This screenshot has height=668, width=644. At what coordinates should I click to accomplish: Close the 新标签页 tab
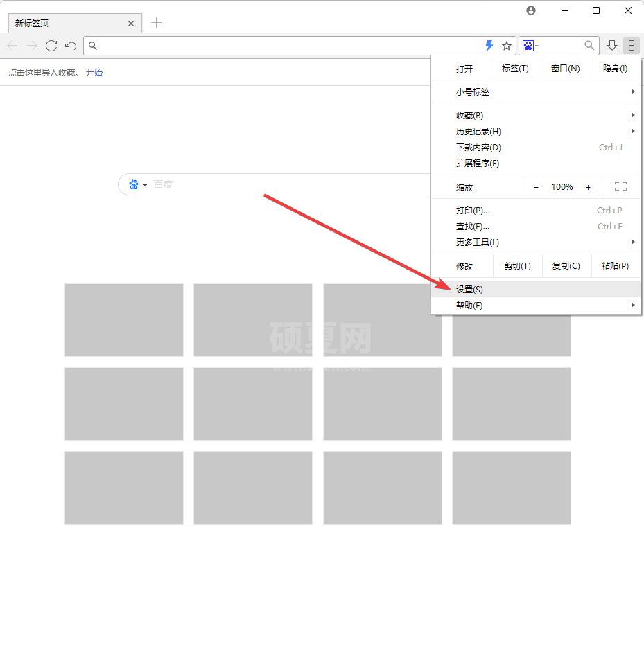coord(131,24)
